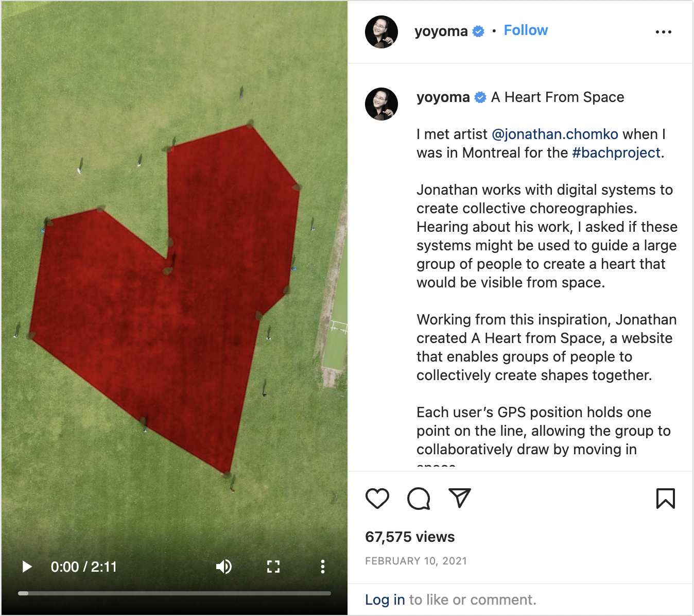The image size is (694, 616).
Task: Open the #bachproject hashtag
Action: (616, 153)
